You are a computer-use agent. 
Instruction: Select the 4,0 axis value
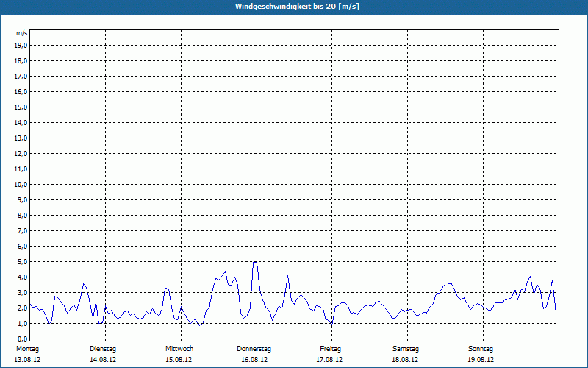tap(23, 277)
